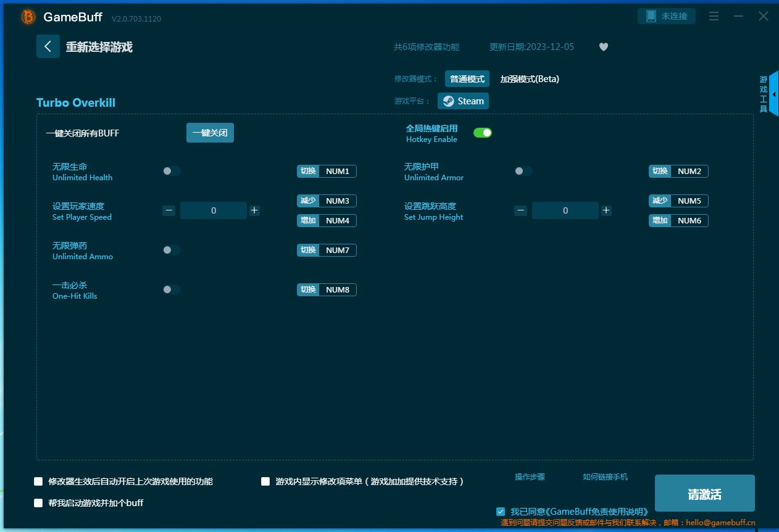Click the player speed value field
The width and height of the screenshot is (779, 532).
214,210
